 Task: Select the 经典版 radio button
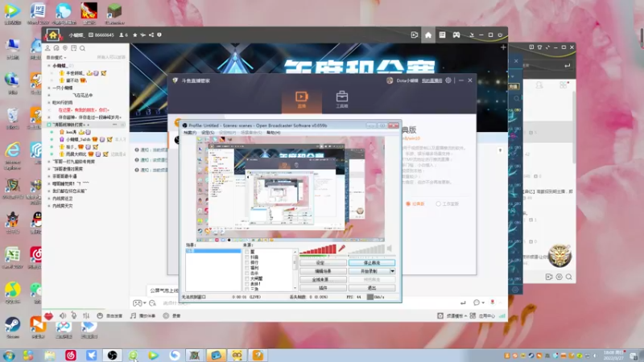(408, 204)
